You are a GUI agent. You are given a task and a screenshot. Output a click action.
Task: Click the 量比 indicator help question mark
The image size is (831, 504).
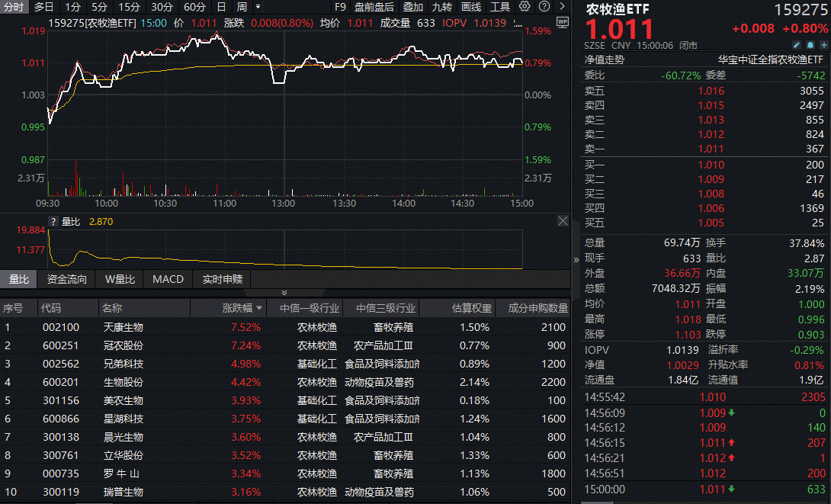click(53, 222)
